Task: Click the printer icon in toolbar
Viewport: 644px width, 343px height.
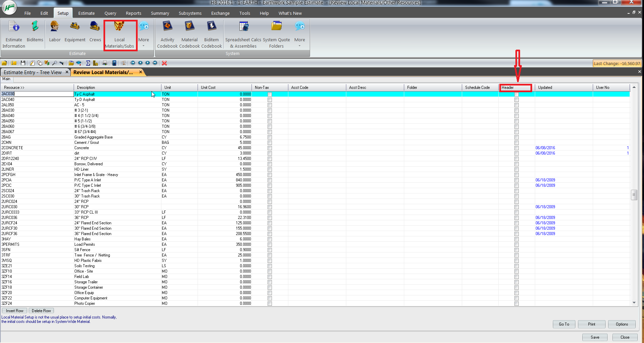Action: pyautogui.click(x=105, y=63)
